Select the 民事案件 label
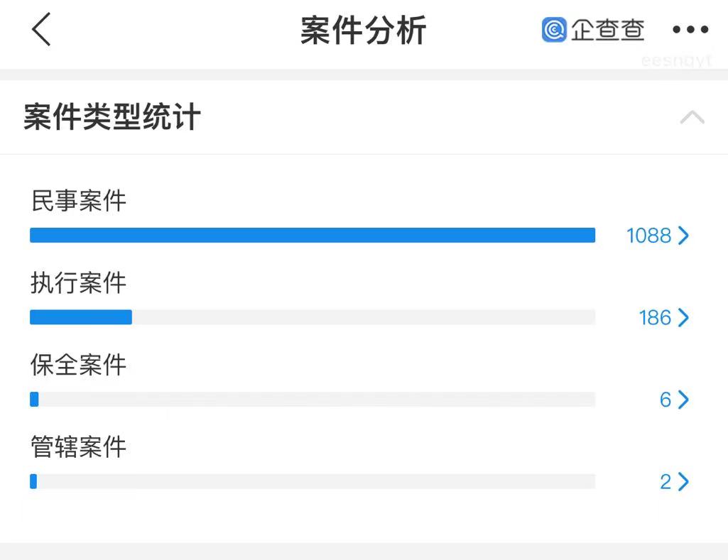Viewport: 728px width, 560px height. 78,200
